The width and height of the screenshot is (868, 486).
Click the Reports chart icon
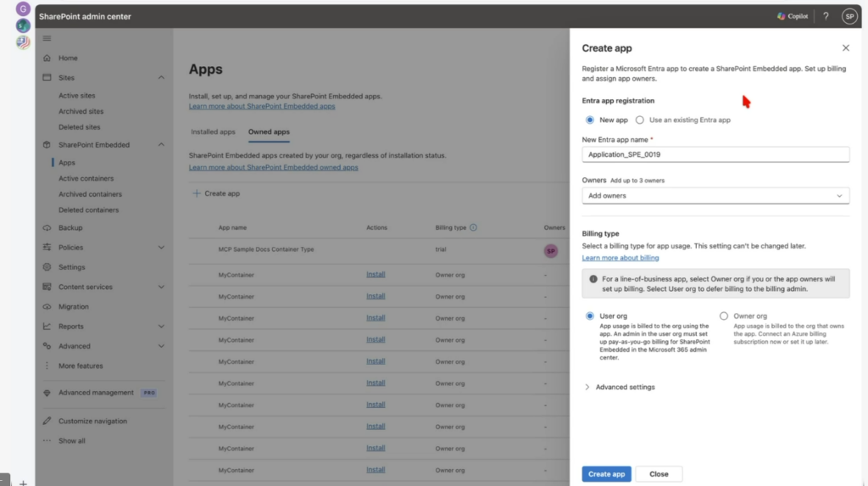47,327
